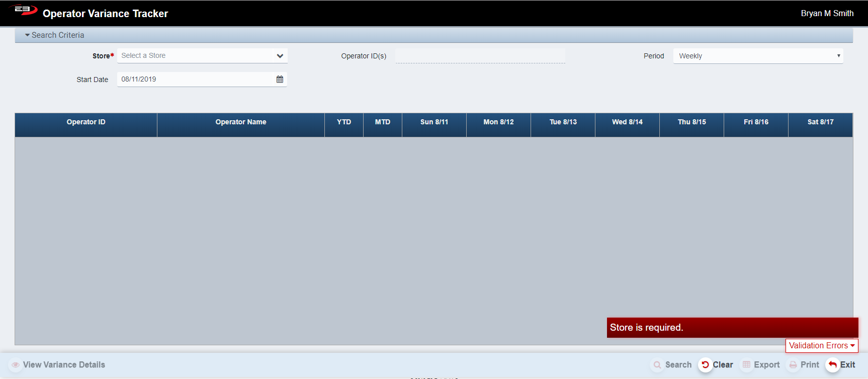The image size is (868, 379).
Task: Click the YTD column header
Action: [344, 122]
